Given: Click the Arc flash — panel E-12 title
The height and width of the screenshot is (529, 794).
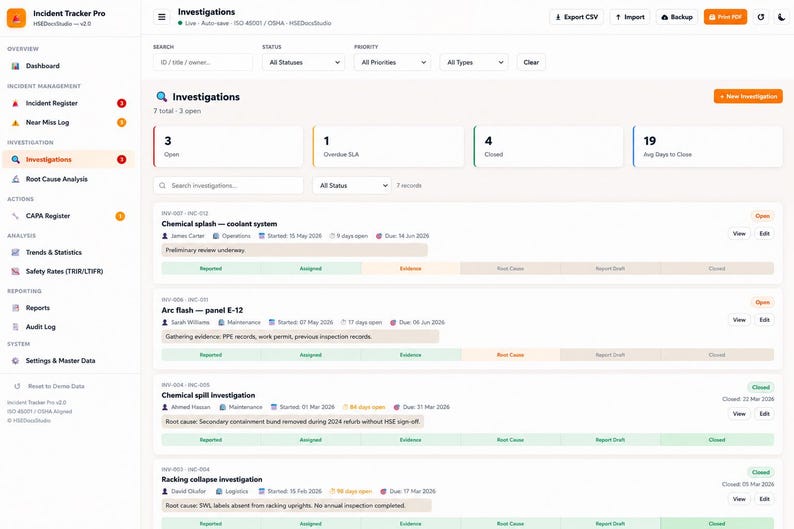Looking at the screenshot, I should pos(202,310).
